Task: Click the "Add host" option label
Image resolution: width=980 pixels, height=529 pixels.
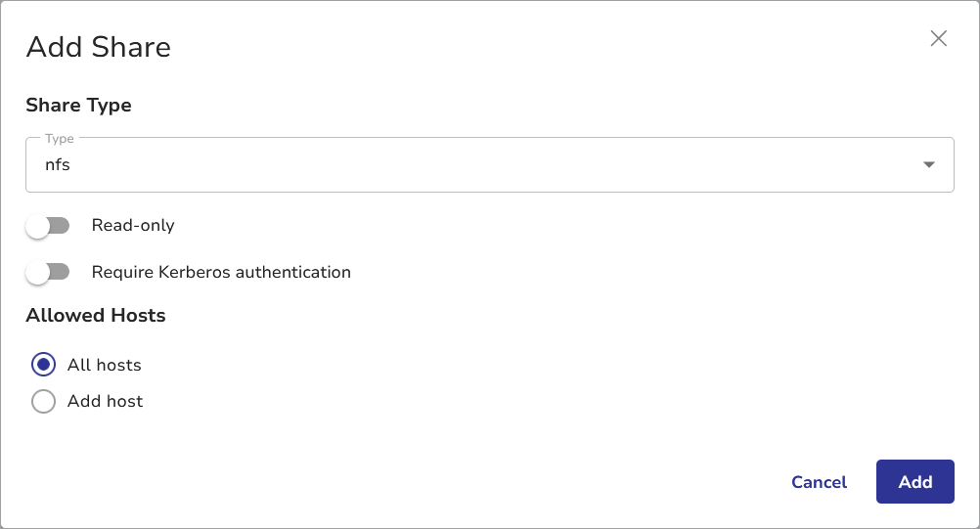Action: pos(106,401)
